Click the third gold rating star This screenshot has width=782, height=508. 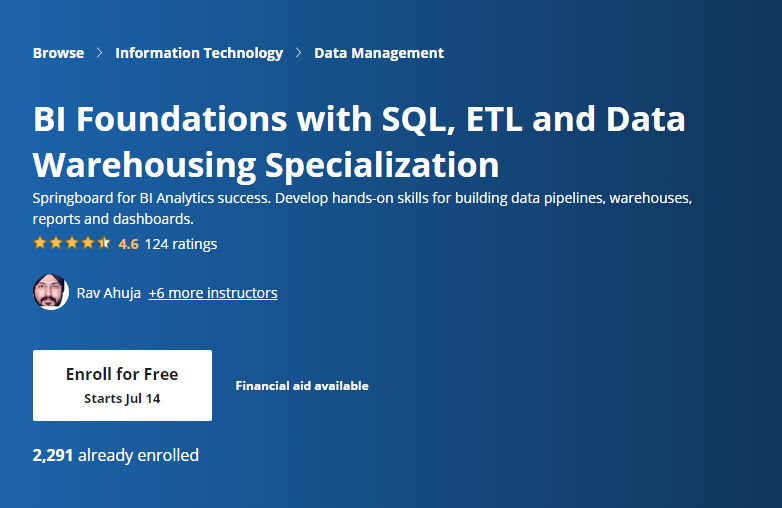pos(72,243)
